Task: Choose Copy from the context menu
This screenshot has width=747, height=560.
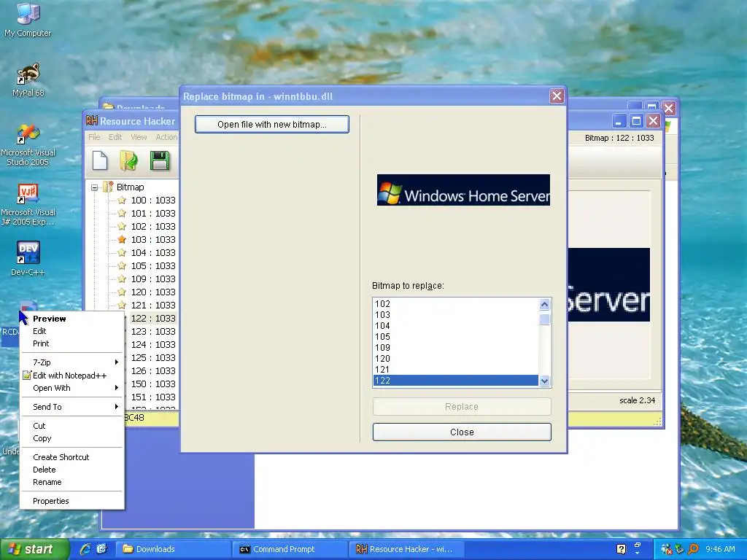Action: [72, 438]
